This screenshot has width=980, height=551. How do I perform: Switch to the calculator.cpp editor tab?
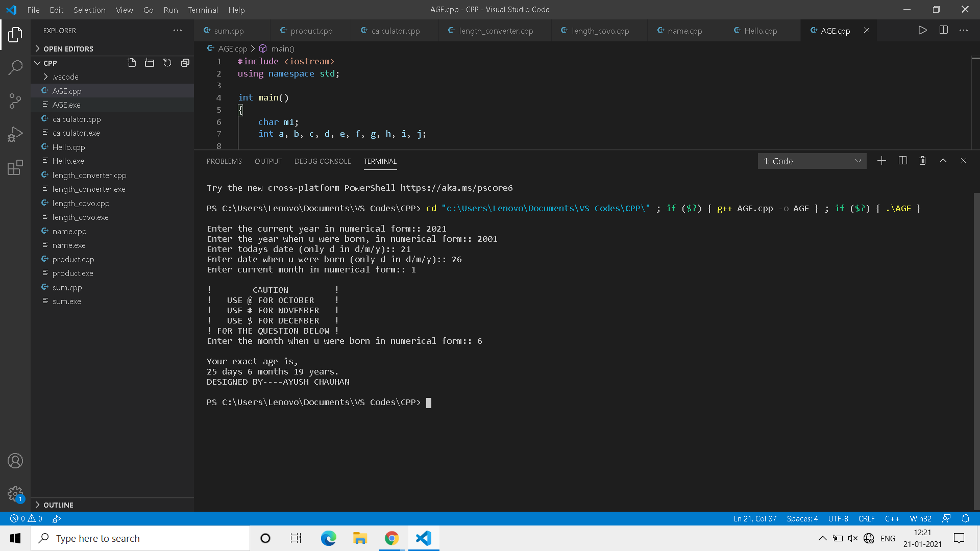[395, 31]
